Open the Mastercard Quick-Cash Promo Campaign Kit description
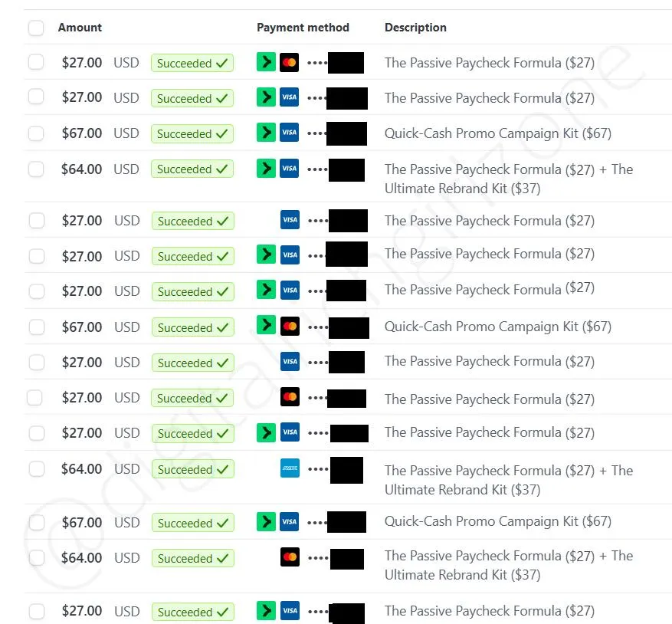This screenshot has height=624, width=672. coord(497,327)
